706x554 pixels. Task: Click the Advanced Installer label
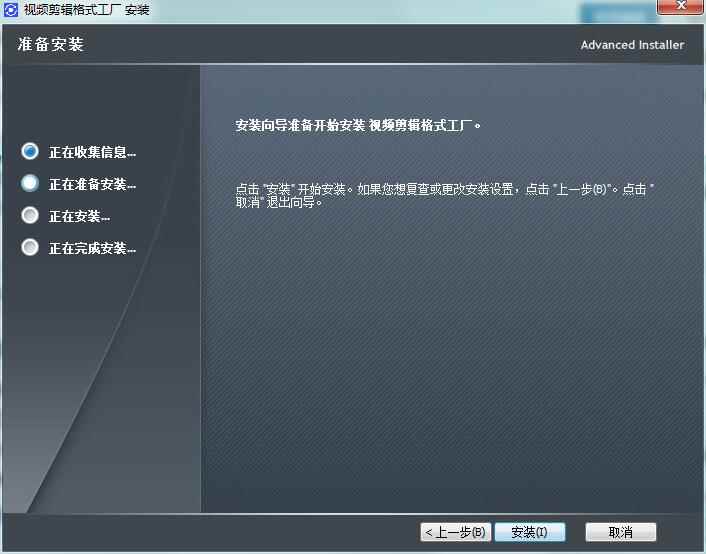[632, 45]
